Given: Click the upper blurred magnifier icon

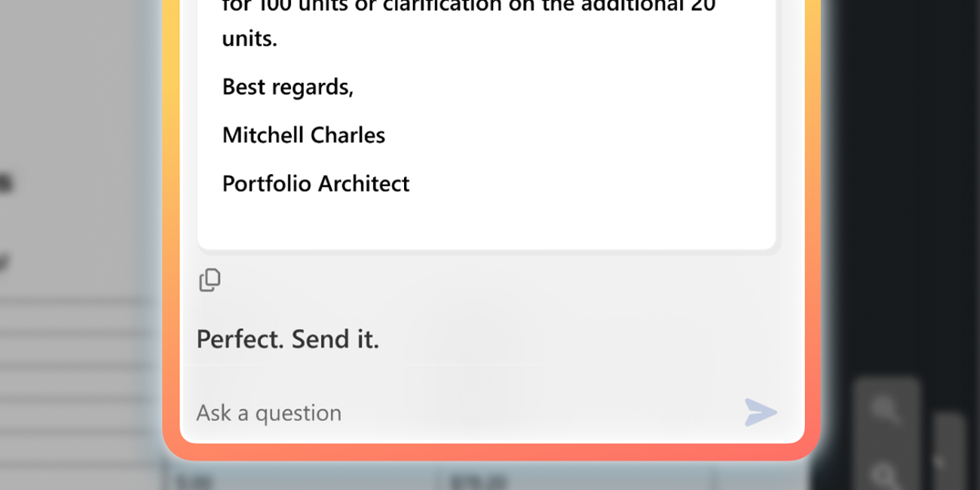Looking at the screenshot, I should coord(884,409).
